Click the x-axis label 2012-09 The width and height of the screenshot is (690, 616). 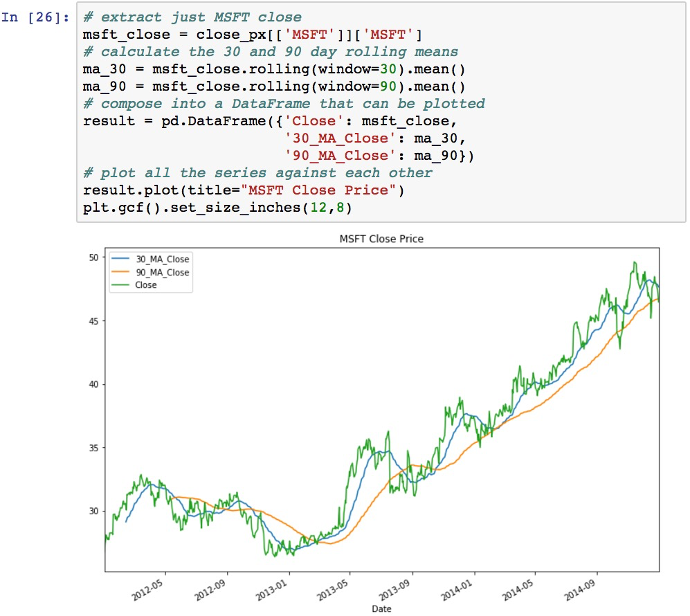coord(210,590)
